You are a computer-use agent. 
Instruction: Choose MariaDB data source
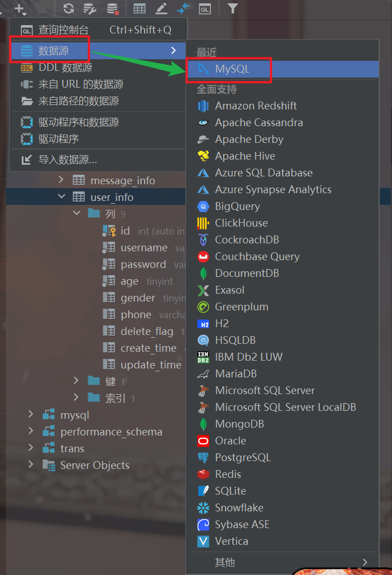click(283, 373)
